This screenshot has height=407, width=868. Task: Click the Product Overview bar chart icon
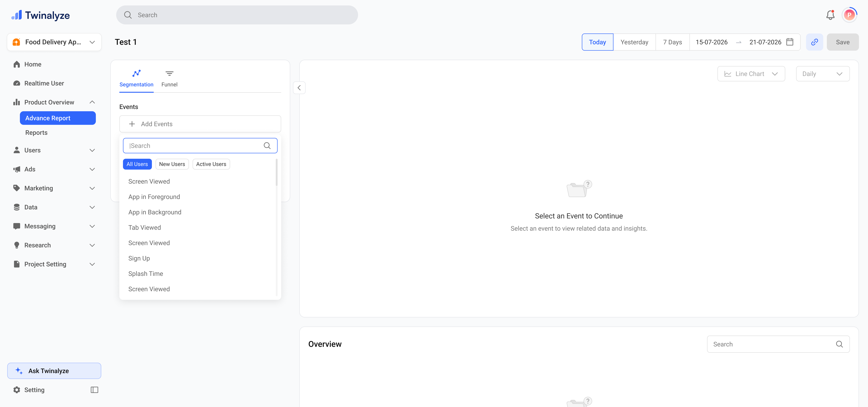(17, 102)
